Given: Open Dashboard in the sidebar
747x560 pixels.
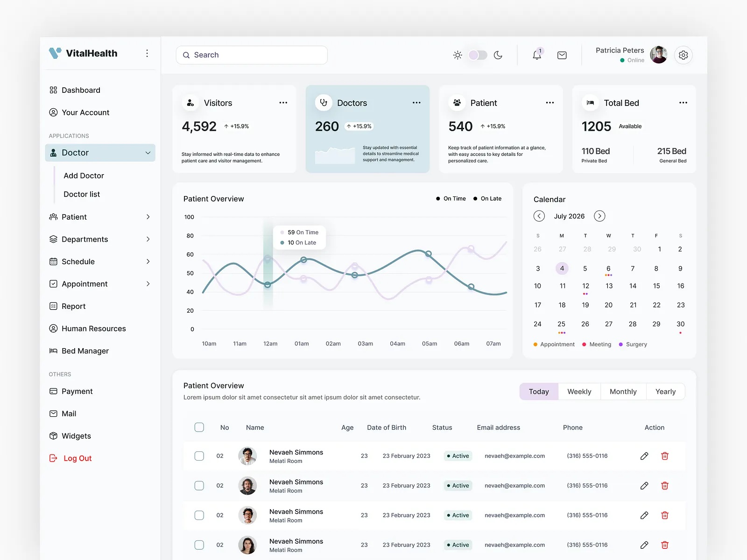Looking at the screenshot, I should click(x=75, y=90).
